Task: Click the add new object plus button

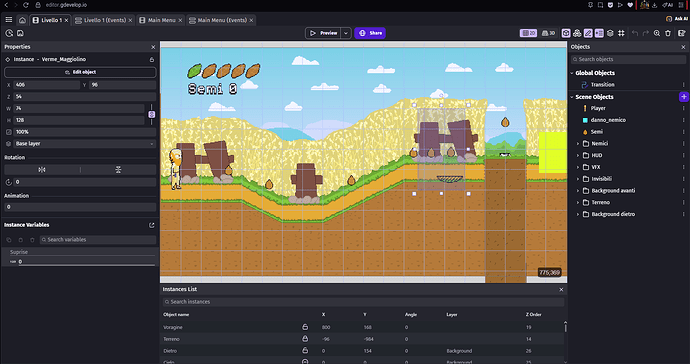Action: [684, 97]
